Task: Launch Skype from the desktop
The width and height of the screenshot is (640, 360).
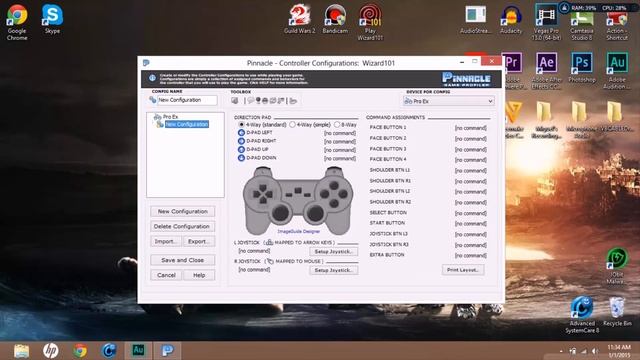Action: [x=52, y=19]
